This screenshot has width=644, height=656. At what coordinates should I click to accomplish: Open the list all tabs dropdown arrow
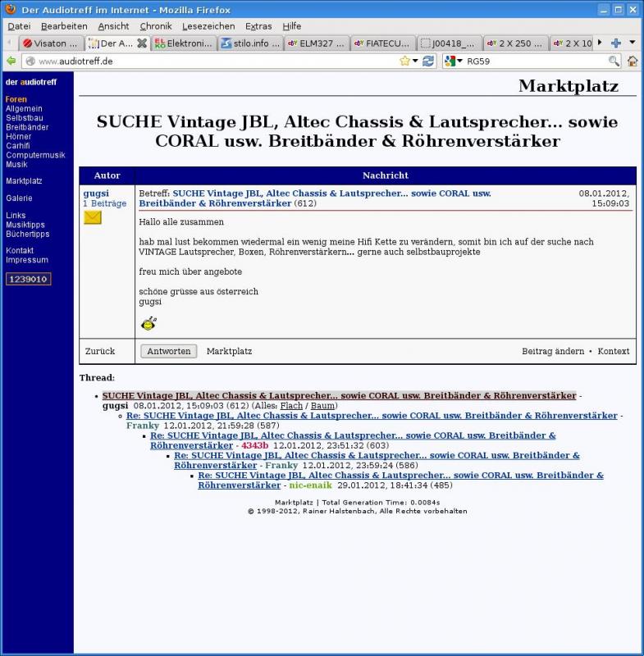pos(633,43)
